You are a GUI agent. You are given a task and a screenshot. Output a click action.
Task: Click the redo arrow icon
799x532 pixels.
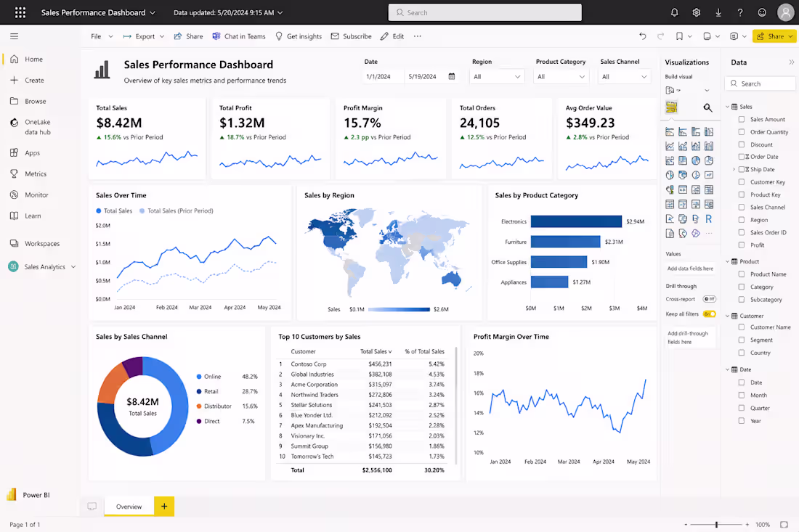click(x=661, y=36)
